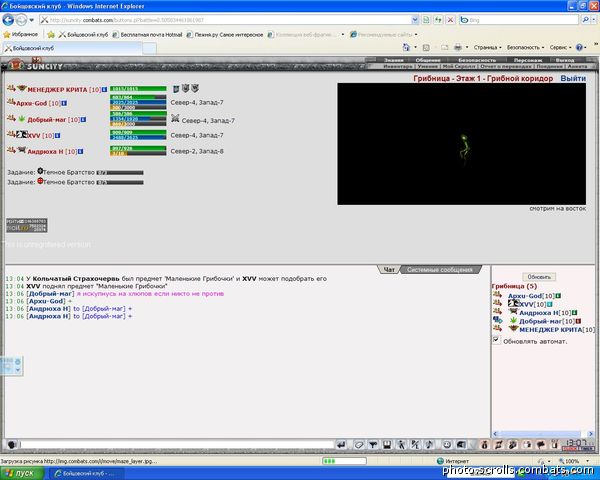Click Добрый-маг name in chat message

pyautogui.click(x=50, y=294)
